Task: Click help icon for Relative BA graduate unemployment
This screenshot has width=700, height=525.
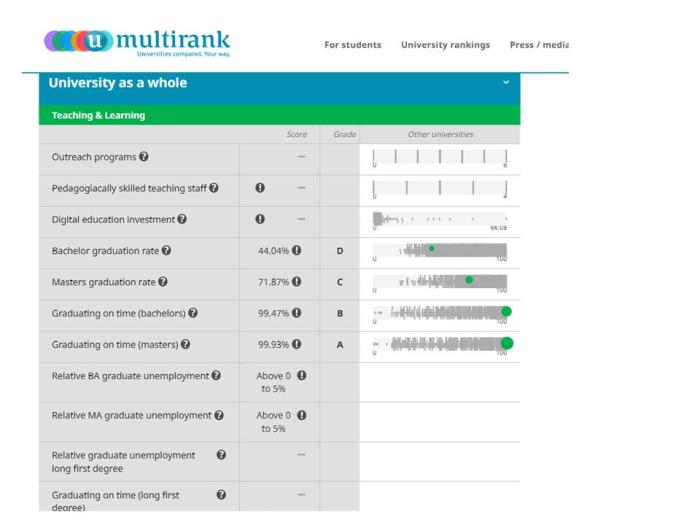Action: coord(216,376)
